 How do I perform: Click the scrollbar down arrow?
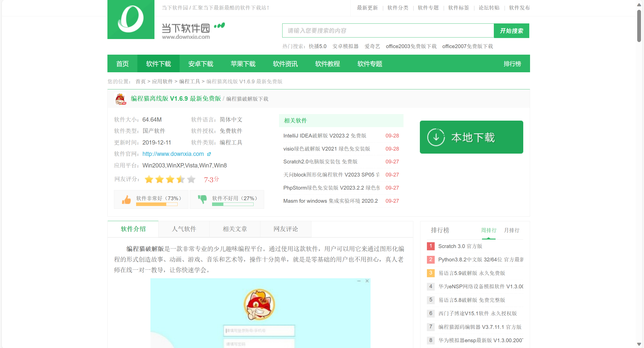639,344
